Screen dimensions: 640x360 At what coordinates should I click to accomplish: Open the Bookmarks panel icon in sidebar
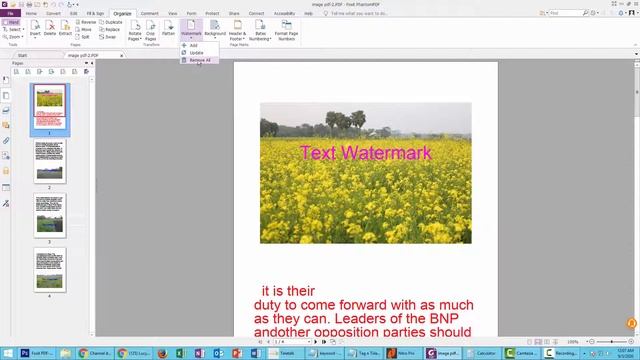click(6, 80)
